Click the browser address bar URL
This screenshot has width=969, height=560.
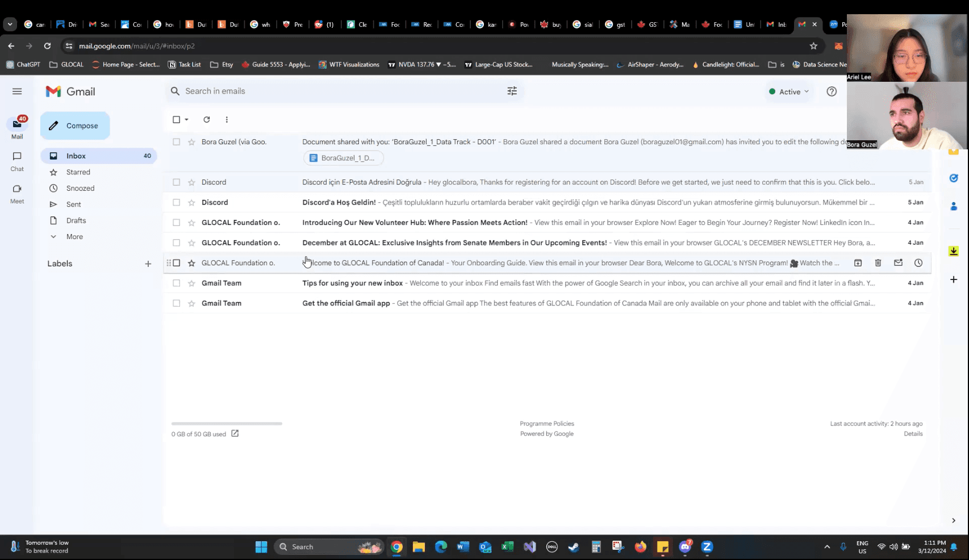pyautogui.click(x=136, y=46)
